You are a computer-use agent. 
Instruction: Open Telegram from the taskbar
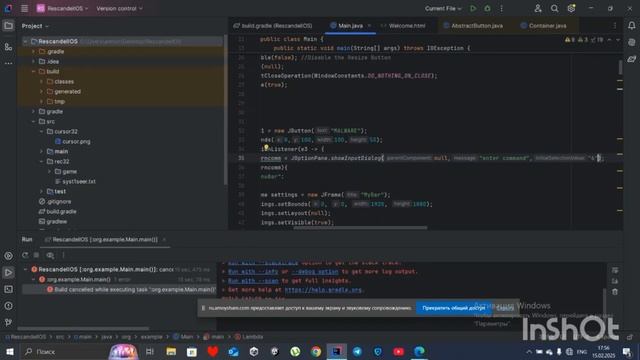pyautogui.click(x=357, y=351)
